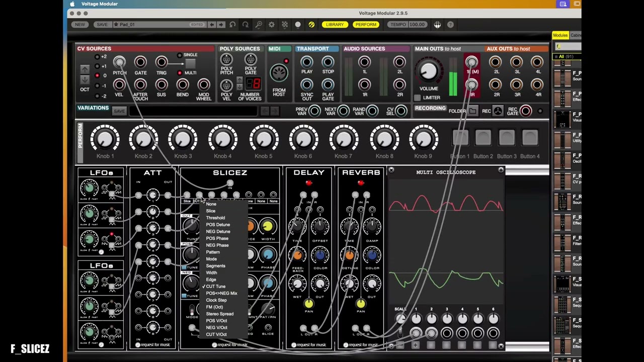
Task: Increase number of voices with up stepper
Action: point(239,80)
